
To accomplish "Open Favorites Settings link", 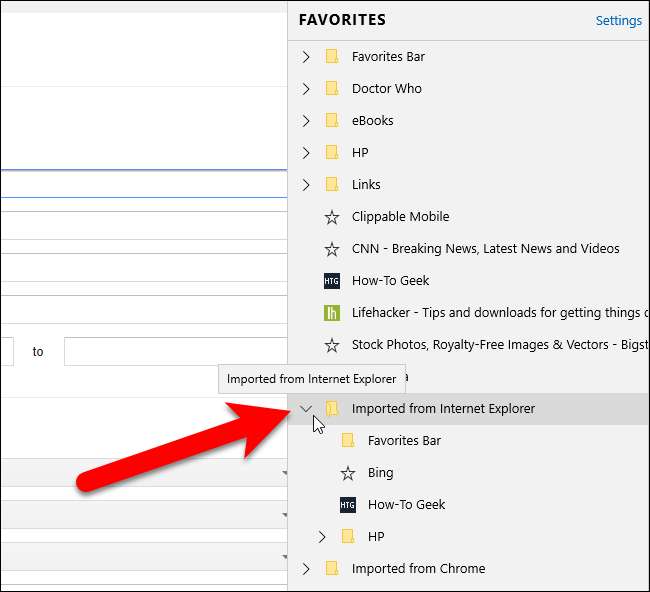I will point(618,21).
